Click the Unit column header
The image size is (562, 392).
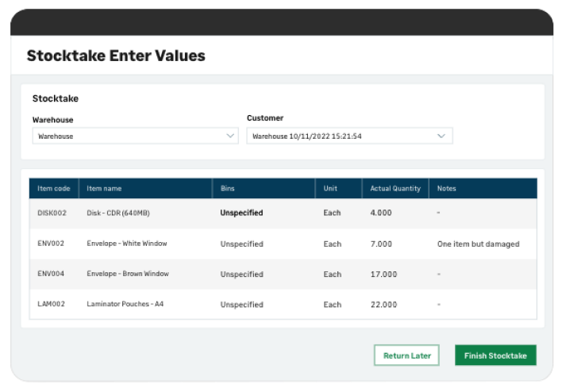coord(329,189)
